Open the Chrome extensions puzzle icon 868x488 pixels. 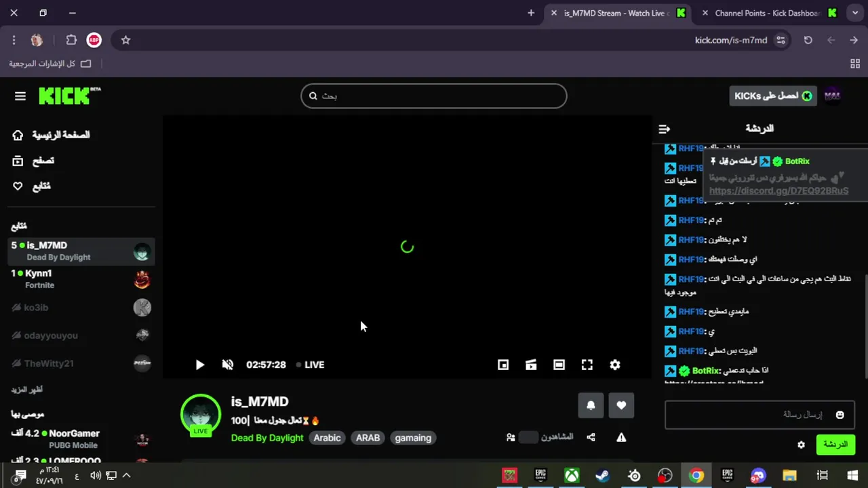71,40
